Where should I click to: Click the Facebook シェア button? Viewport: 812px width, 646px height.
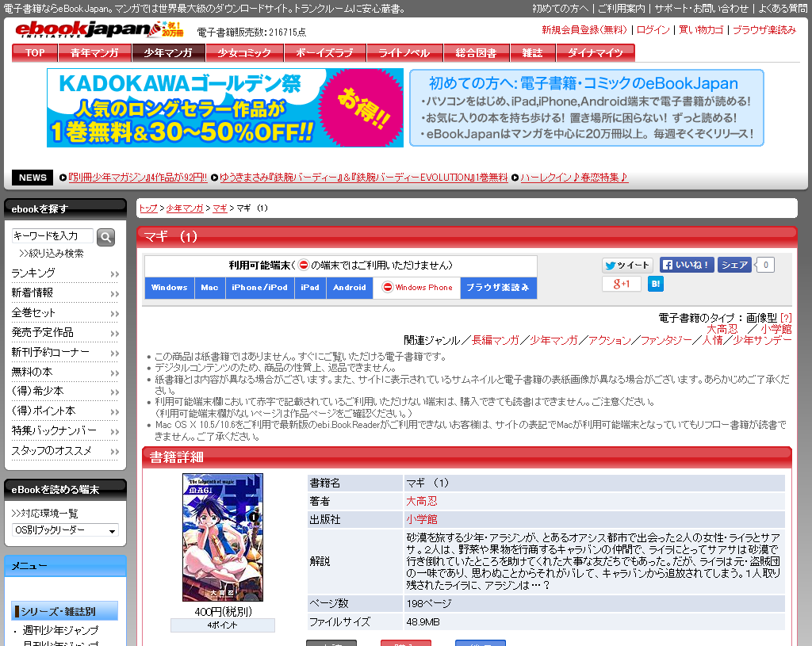[734, 265]
